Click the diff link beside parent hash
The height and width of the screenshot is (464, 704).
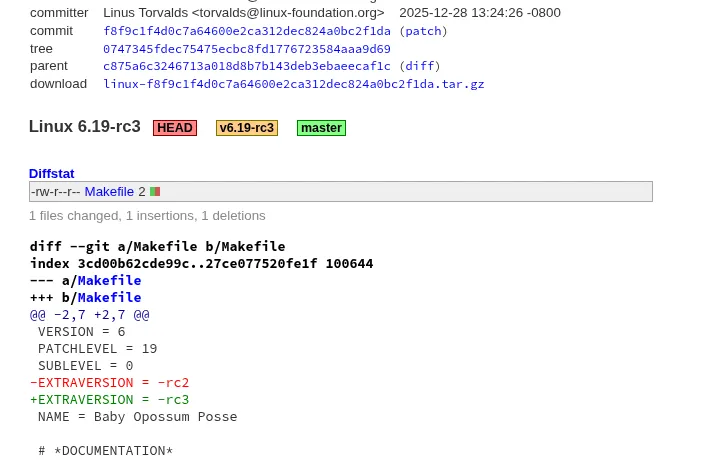tap(419, 66)
